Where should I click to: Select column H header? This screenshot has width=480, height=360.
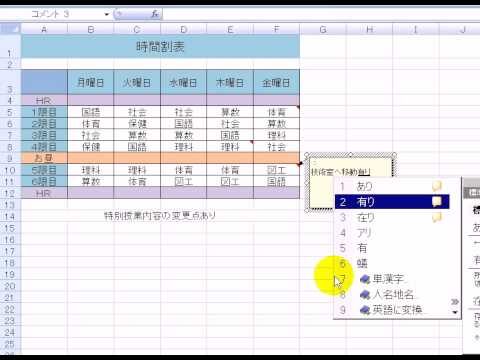(369, 29)
